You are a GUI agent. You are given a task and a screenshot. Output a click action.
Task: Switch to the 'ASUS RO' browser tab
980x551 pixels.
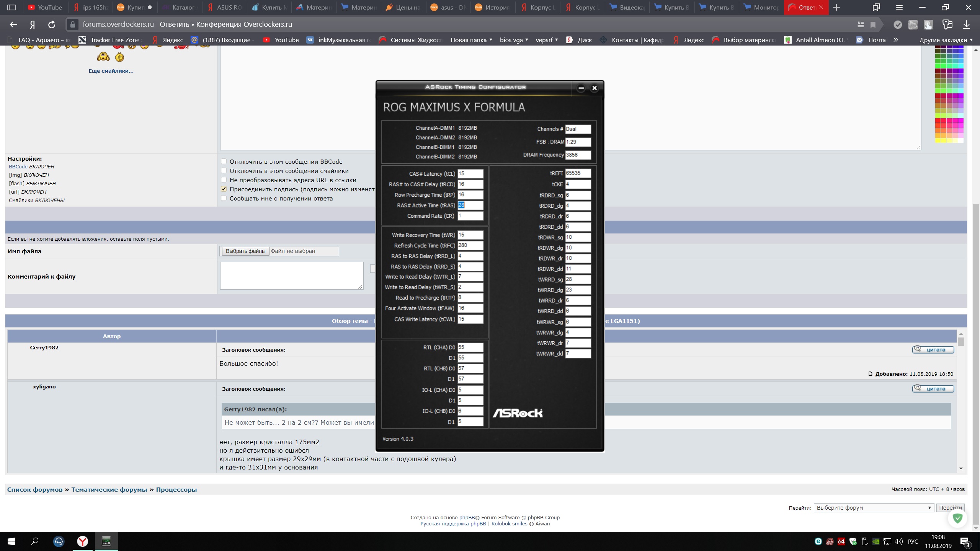(225, 7)
